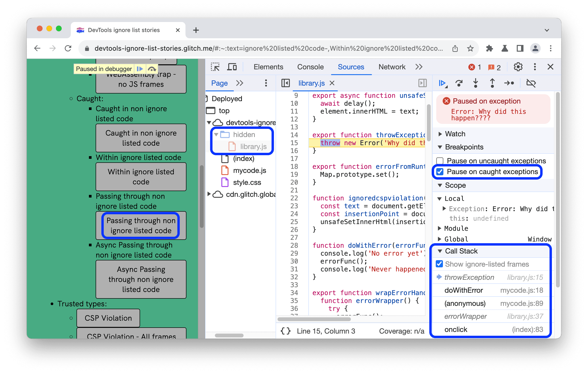Screen dimensions: 588x374
Task: Click the throwException frame in Call Stack
Action: [x=469, y=277]
